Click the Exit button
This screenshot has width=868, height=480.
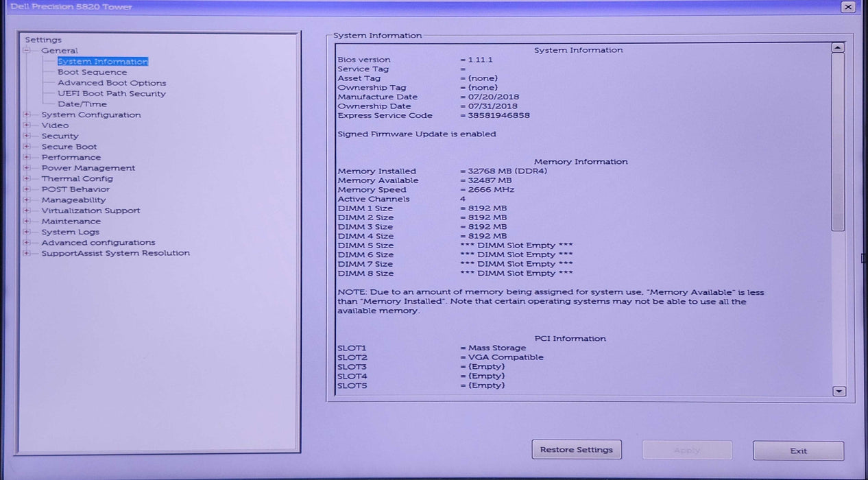pos(799,451)
